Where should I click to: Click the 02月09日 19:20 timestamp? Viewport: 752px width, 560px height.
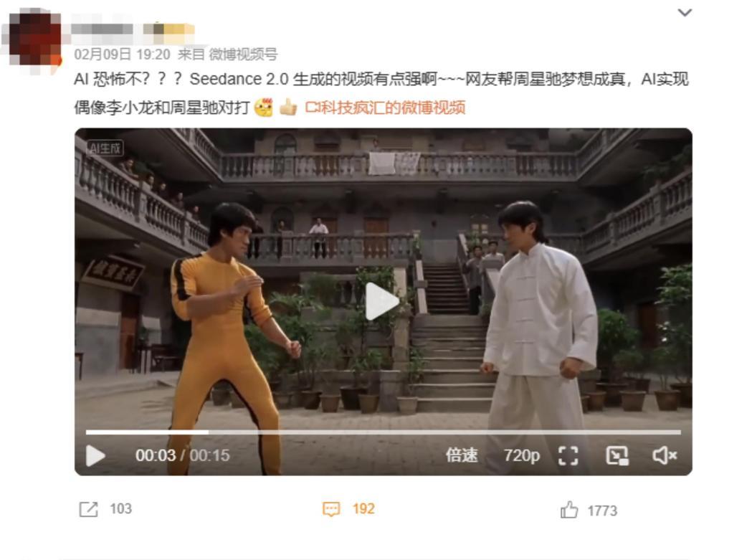[x=122, y=54]
